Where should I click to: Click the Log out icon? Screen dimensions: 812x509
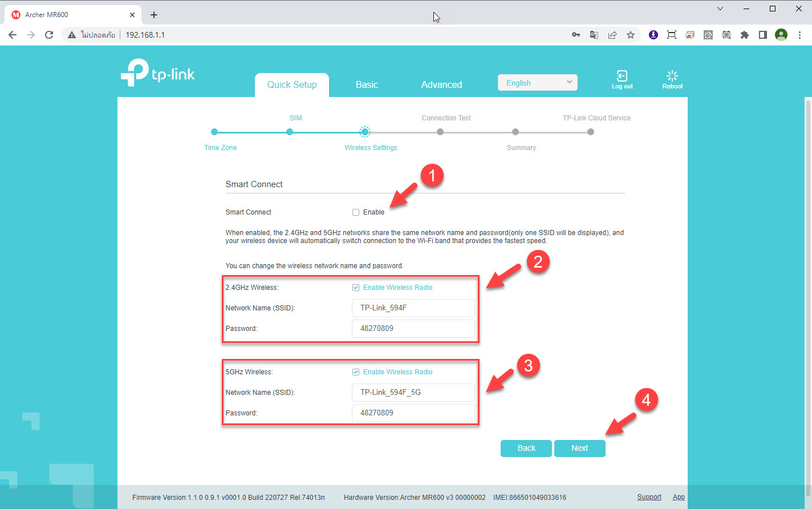(622, 76)
